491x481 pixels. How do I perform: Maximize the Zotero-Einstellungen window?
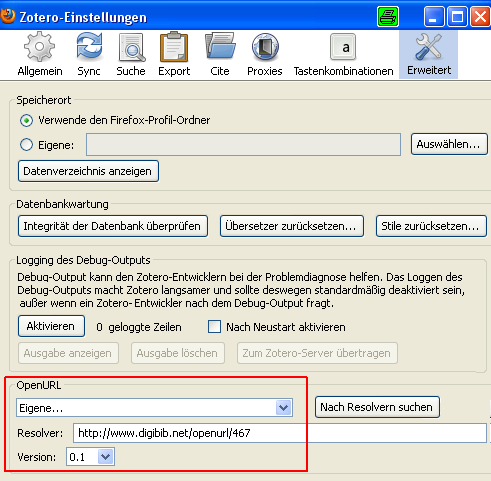click(457, 16)
